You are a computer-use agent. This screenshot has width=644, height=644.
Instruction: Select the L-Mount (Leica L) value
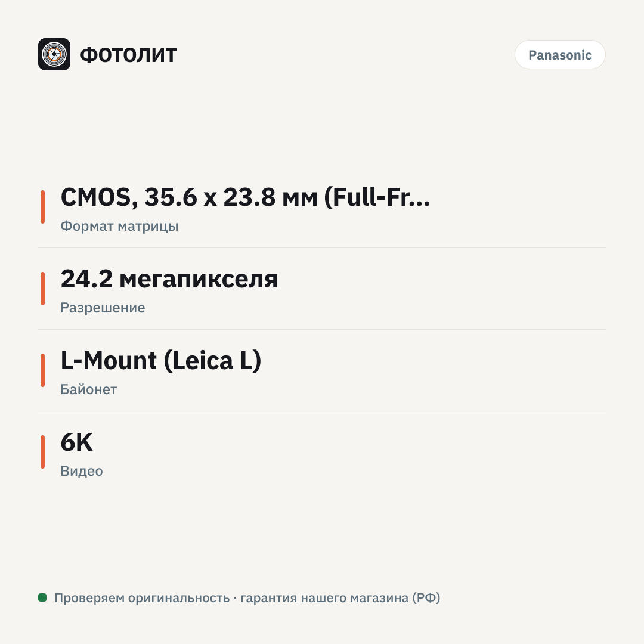161,361
